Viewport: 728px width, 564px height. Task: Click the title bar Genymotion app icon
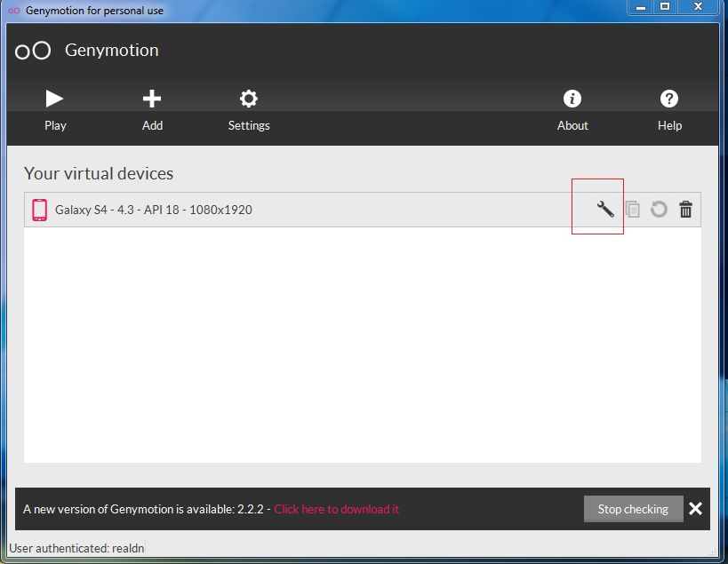point(14,11)
